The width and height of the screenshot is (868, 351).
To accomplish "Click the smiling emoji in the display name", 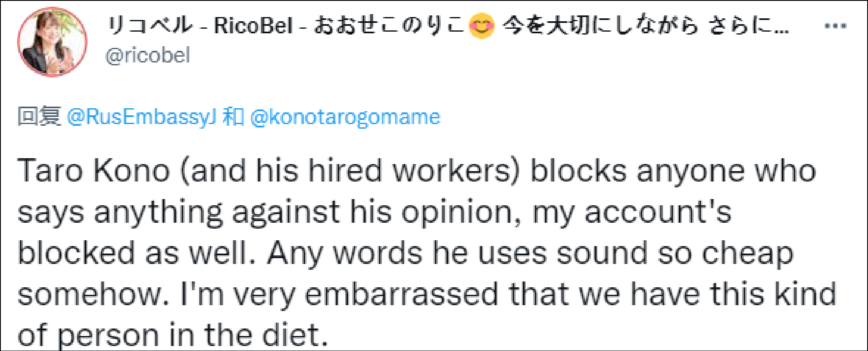I will click(x=482, y=26).
